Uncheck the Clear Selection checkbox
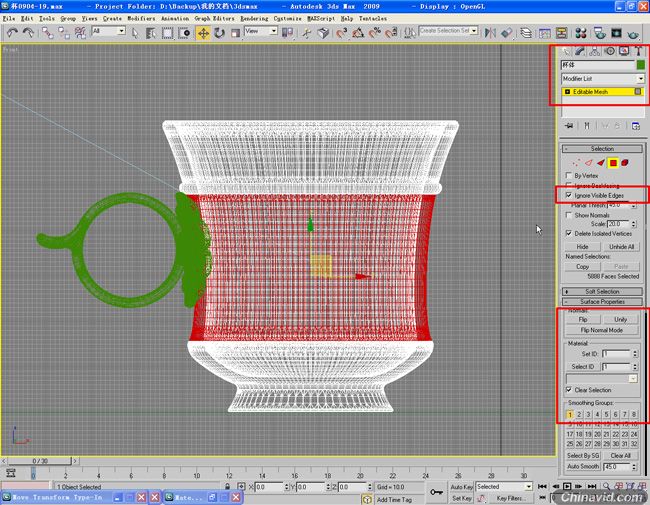This screenshot has width=650, height=505. [x=569, y=390]
